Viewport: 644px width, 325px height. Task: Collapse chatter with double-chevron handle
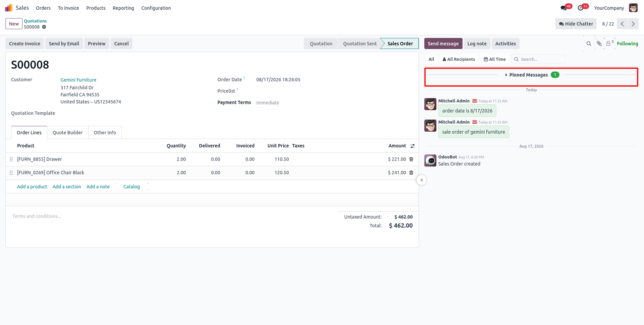[422, 180]
